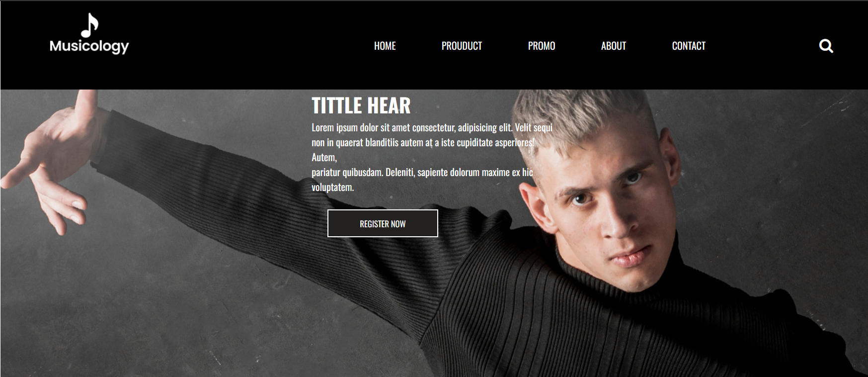Click the 'non in quaerat blanditiis' text line
Image resolution: width=868 pixels, height=377 pixels.
pos(423,143)
